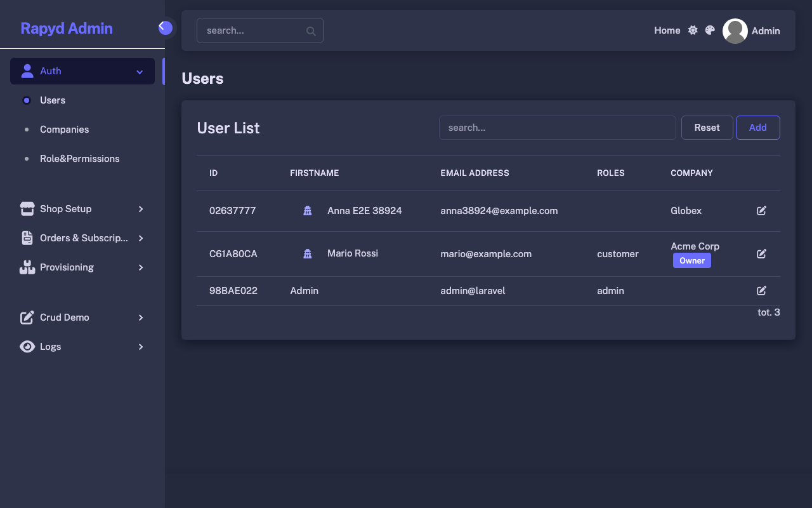
Task: Click the Auth user icon in sidebar
Action: pyautogui.click(x=27, y=71)
